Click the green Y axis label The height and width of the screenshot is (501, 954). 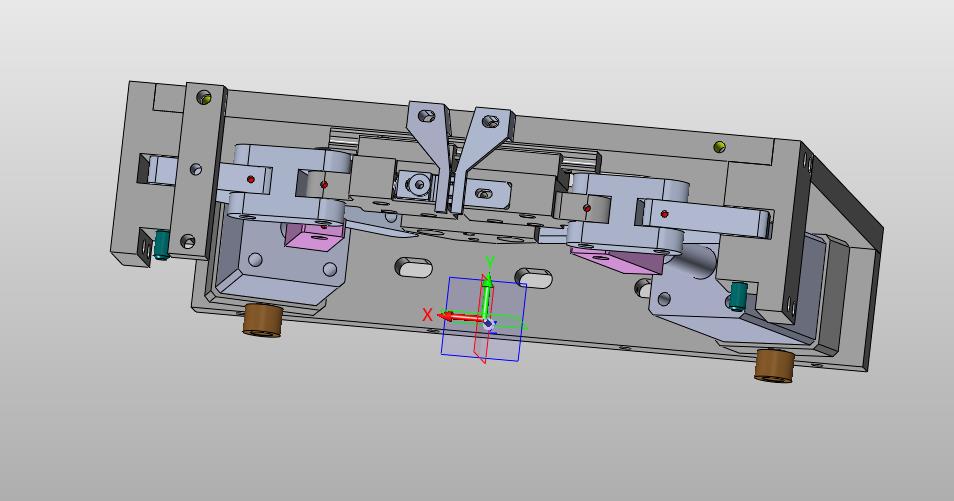coord(490,263)
